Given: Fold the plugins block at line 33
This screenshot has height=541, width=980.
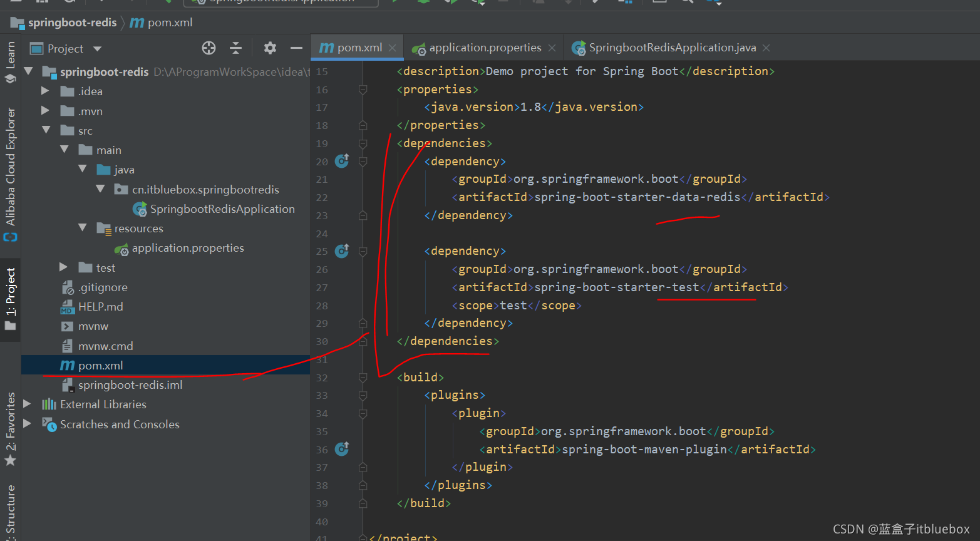Looking at the screenshot, I should pos(363,395).
